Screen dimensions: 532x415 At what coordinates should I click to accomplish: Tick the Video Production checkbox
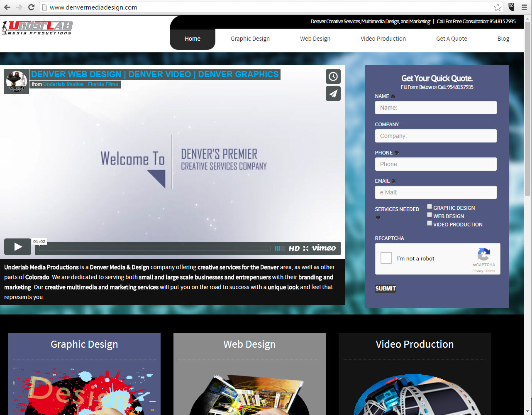click(430, 223)
